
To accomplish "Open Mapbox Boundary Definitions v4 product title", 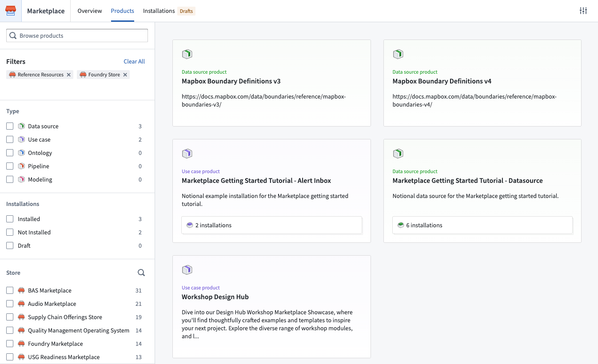I will tap(442, 81).
